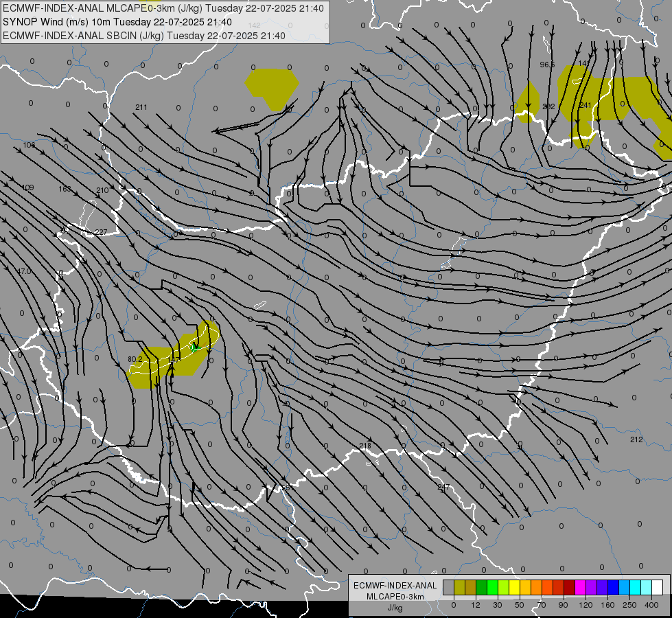Click the legend subtitle 'MLCAPE0-3km'

pos(395,597)
